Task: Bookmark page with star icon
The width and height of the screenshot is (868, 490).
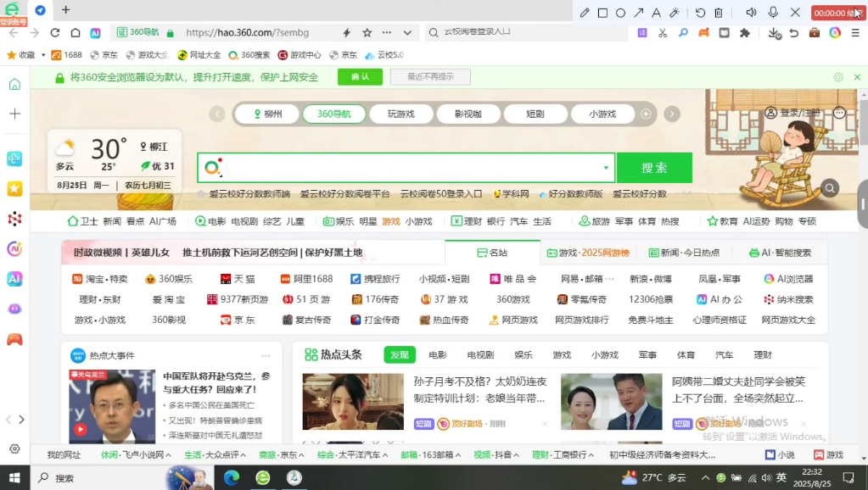Action: click(367, 32)
